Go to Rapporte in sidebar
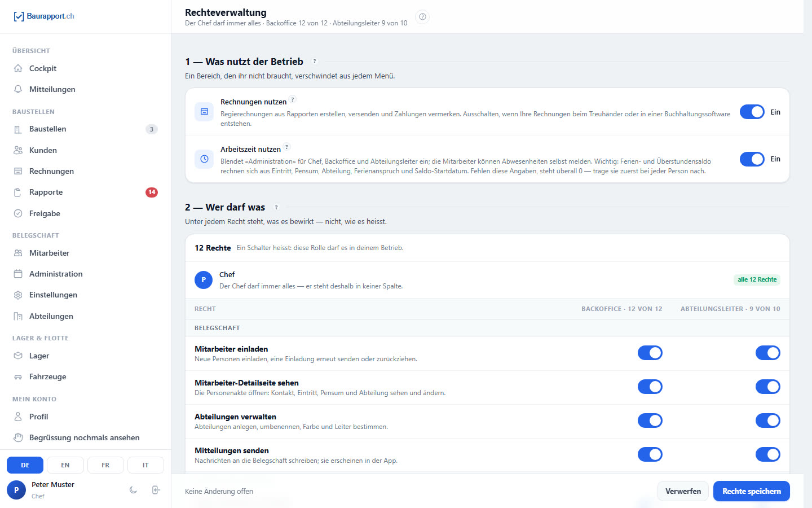The height and width of the screenshot is (508, 812). point(85,192)
